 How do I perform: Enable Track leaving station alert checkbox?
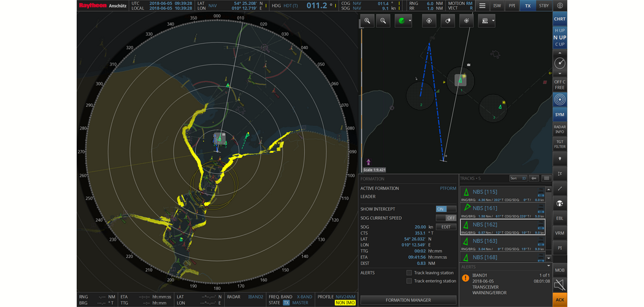pyautogui.click(x=409, y=273)
